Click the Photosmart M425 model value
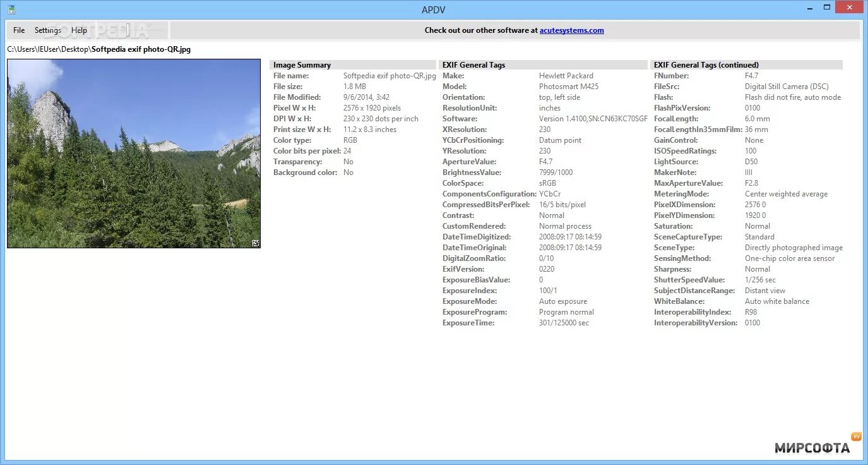The image size is (868, 465). [x=569, y=87]
